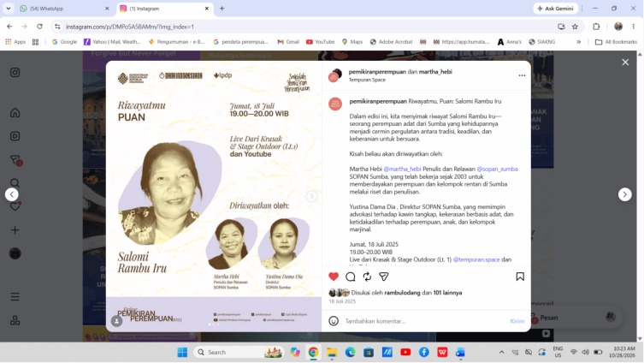
Task: Go to next post with right arrow
Action: coord(624,194)
